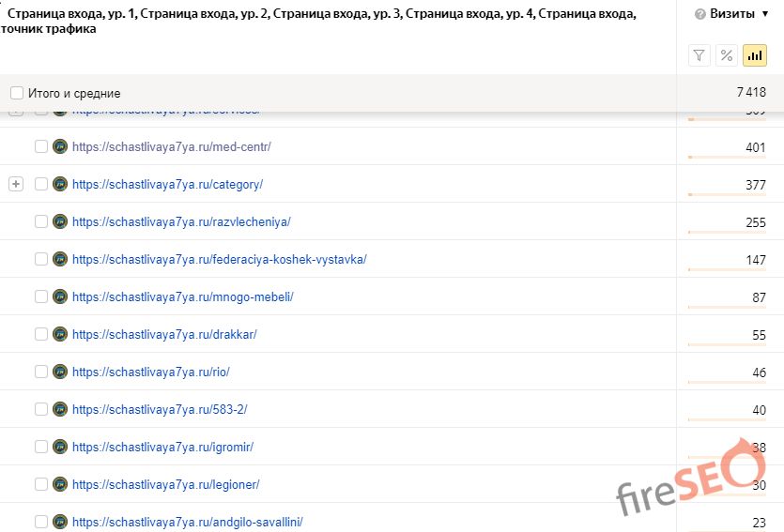Screen dimensions: 784x532
Task: Tick the checkbox for the med-centr row
Action: click(41, 146)
